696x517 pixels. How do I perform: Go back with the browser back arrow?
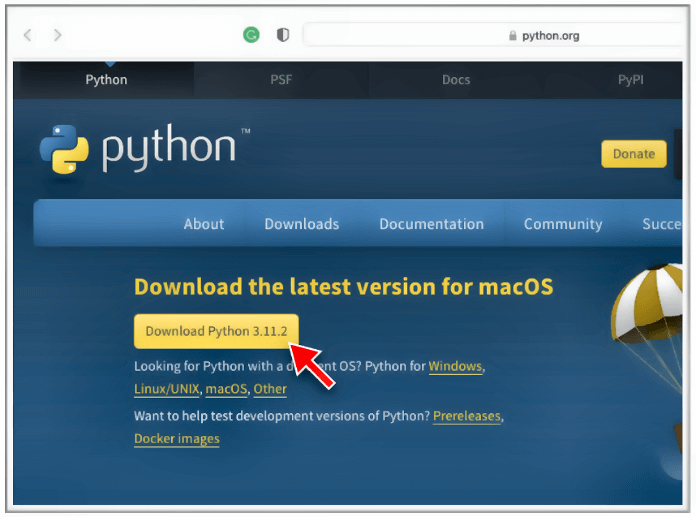[x=28, y=35]
